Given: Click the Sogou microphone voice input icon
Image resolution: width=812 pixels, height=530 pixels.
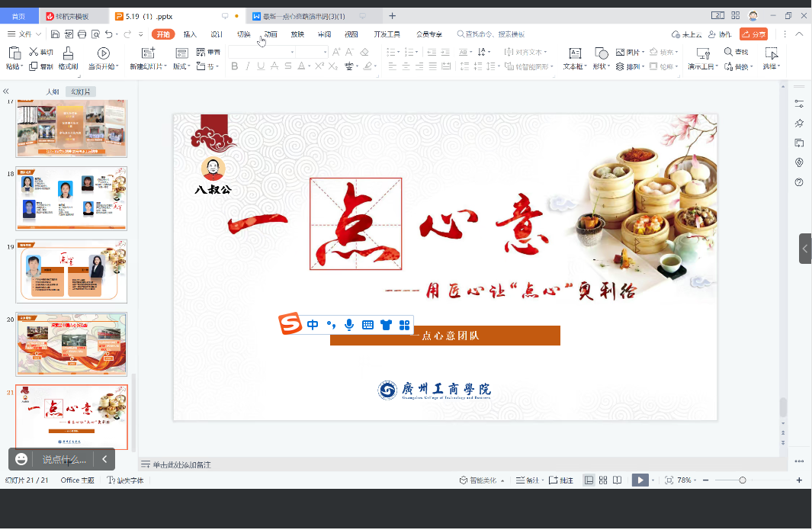Looking at the screenshot, I should tap(349, 325).
